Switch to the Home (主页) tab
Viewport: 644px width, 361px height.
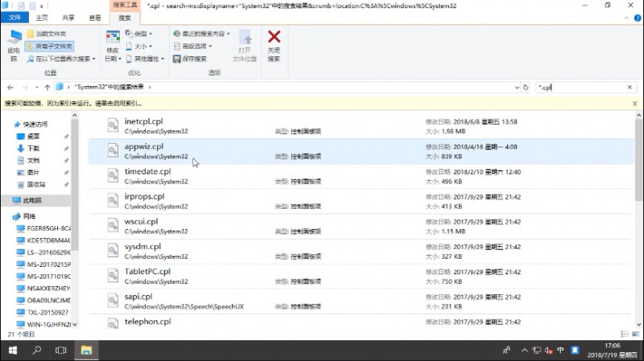(x=42, y=18)
